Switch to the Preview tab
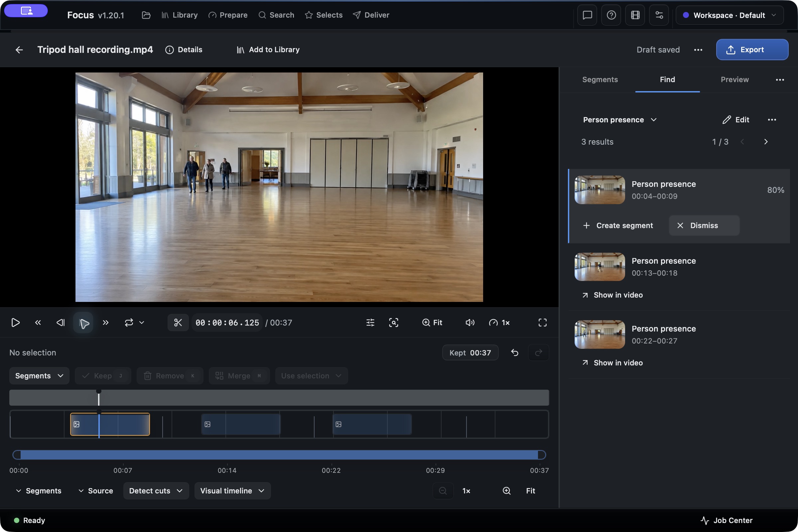Screen dimensions: 798x532 pos(734,79)
